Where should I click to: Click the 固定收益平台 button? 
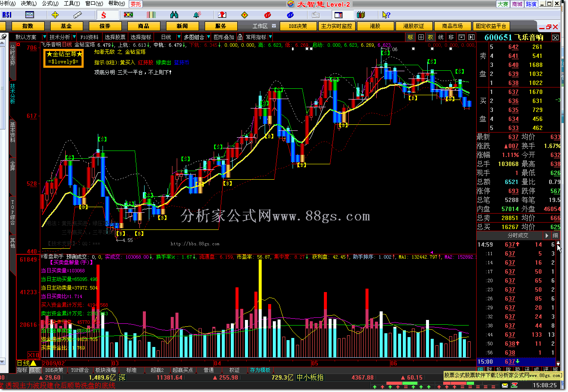[491, 26]
